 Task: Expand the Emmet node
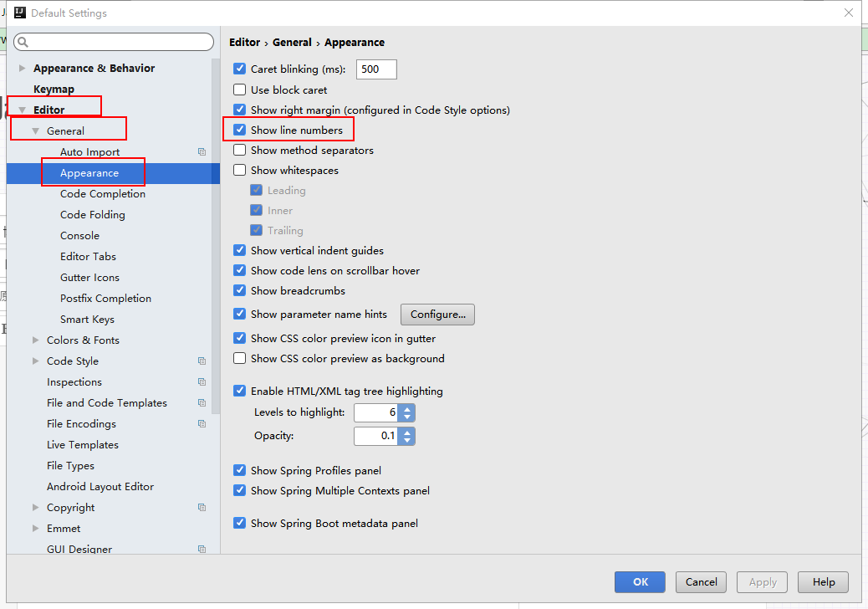(35, 528)
